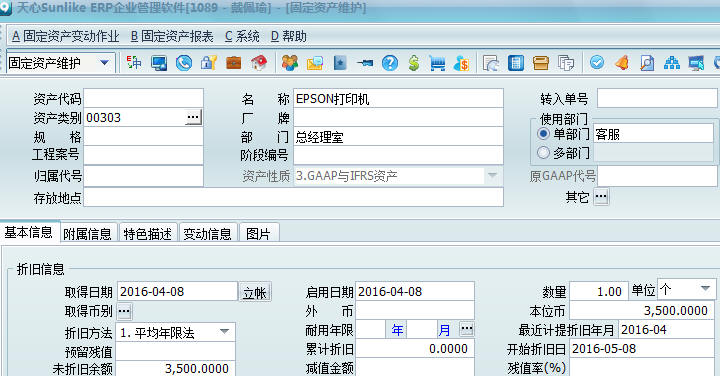This screenshot has width=720, height=376.
Task: Click the green dollar sign icon
Action: 414,63
